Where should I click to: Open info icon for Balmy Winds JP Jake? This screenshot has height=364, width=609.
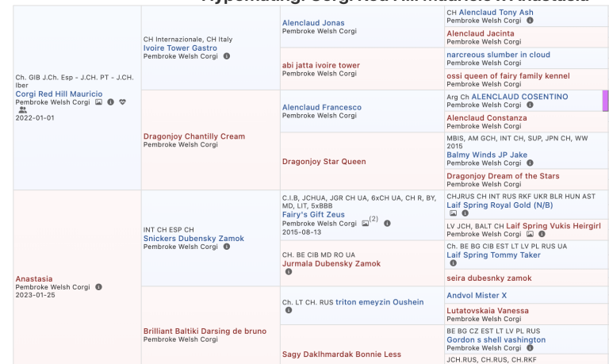(x=530, y=163)
